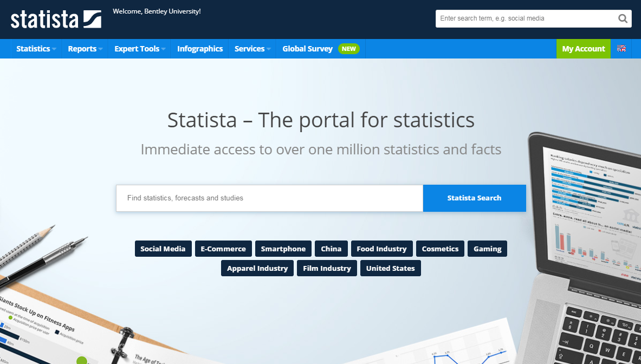Click the main statistics search input field
The image size is (641, 364).
point(269,198)
